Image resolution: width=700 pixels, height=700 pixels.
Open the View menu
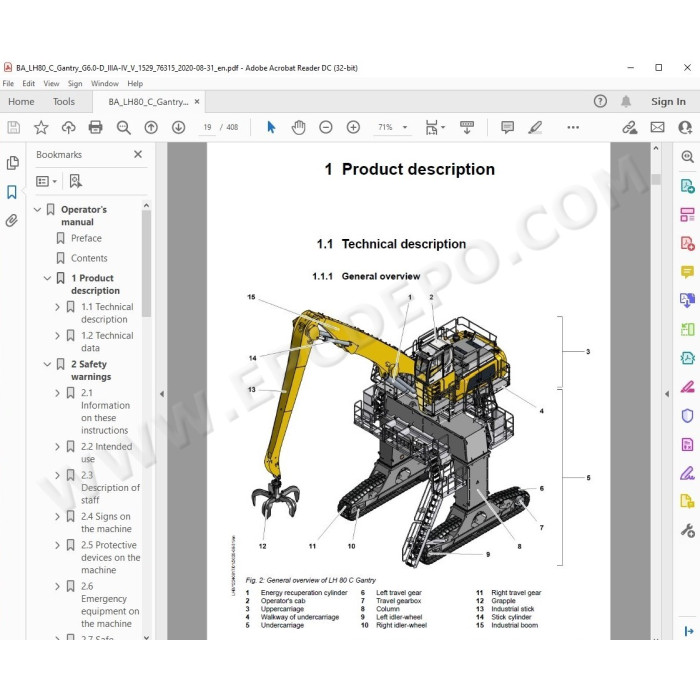point(51,83)
